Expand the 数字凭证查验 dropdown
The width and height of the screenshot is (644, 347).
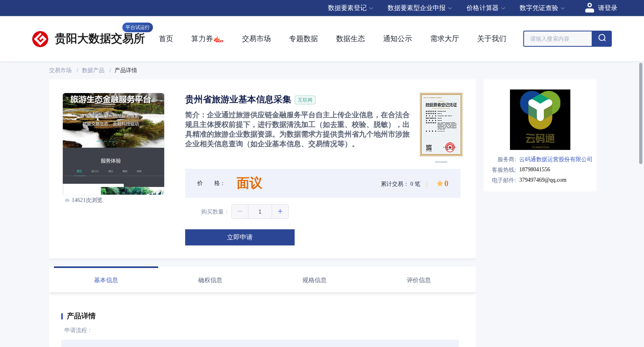click(x=542, y=8)
